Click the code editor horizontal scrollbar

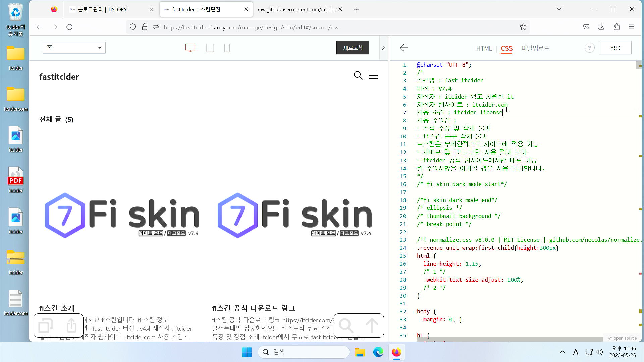click(510, 339)
